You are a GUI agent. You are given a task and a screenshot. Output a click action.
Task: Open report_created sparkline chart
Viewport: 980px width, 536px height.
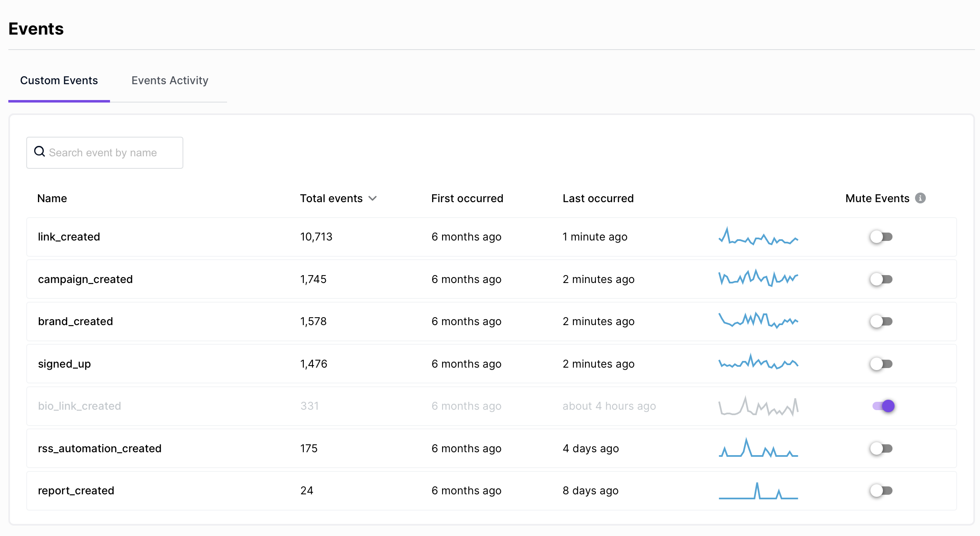click(x=758, y=491)
